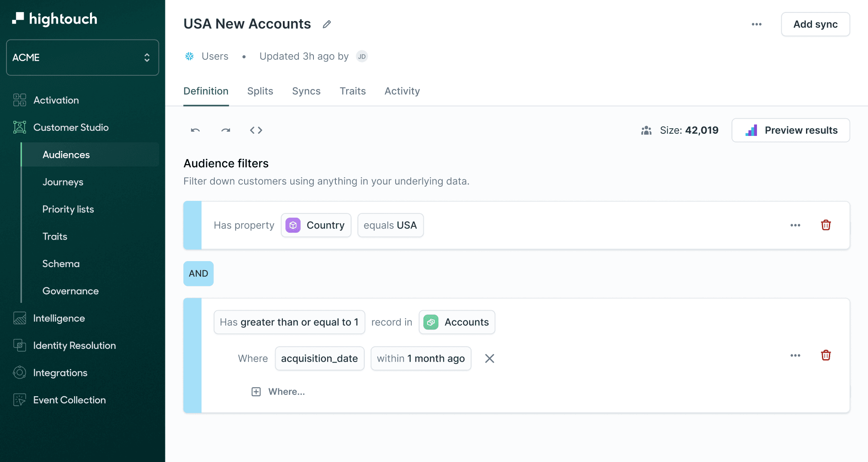868x462 pixels.
Task: Click the Add sync button
Action: point(815,24)
